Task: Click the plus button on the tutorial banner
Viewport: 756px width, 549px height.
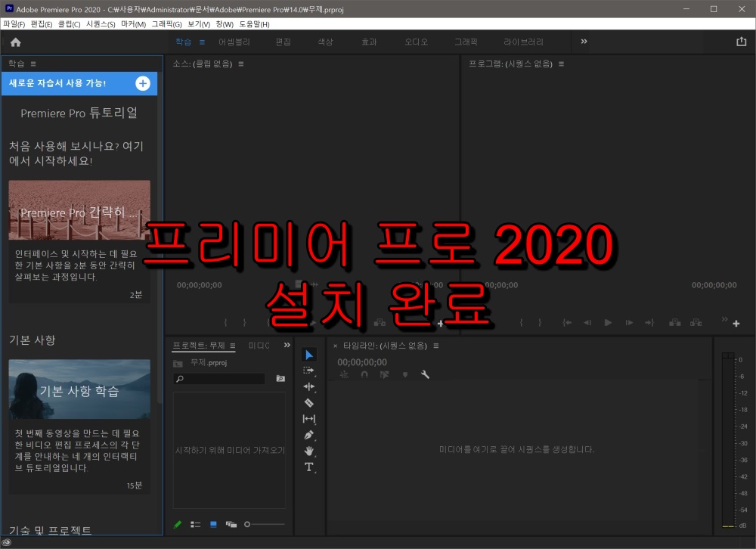Action: tap(142, 83)
